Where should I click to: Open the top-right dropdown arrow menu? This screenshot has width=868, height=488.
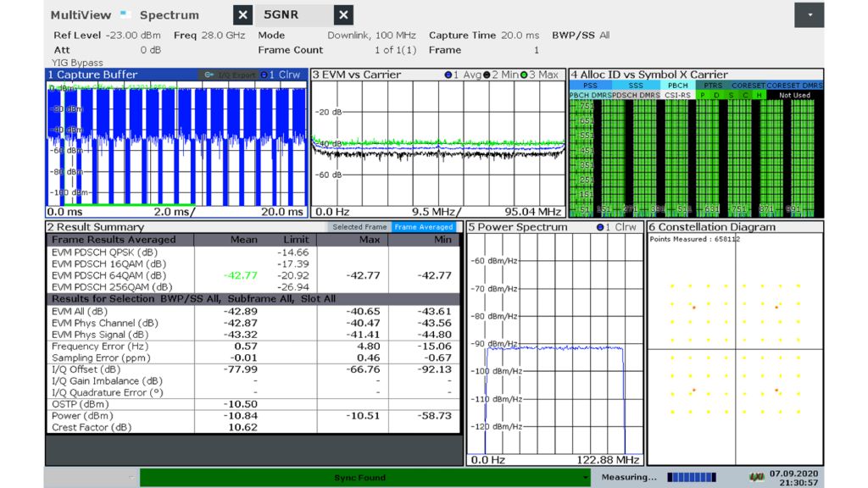809,15
